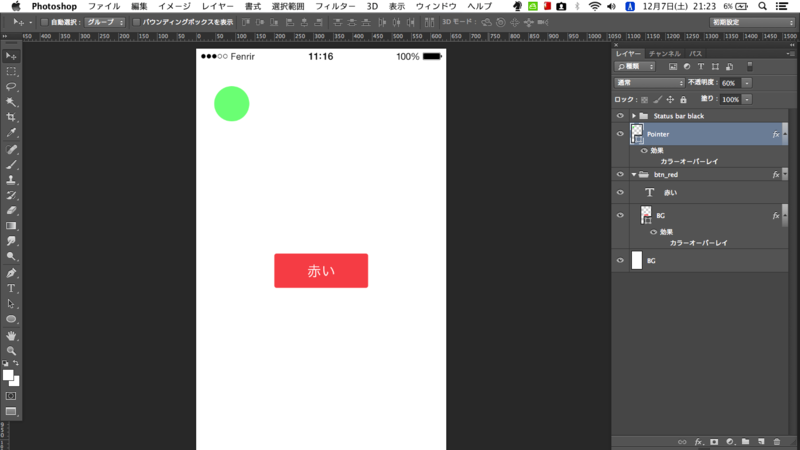Create a new layer

click(761, 442)
